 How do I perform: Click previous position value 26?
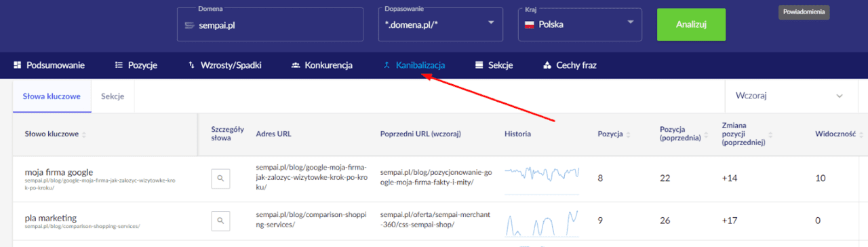point(665,221)
